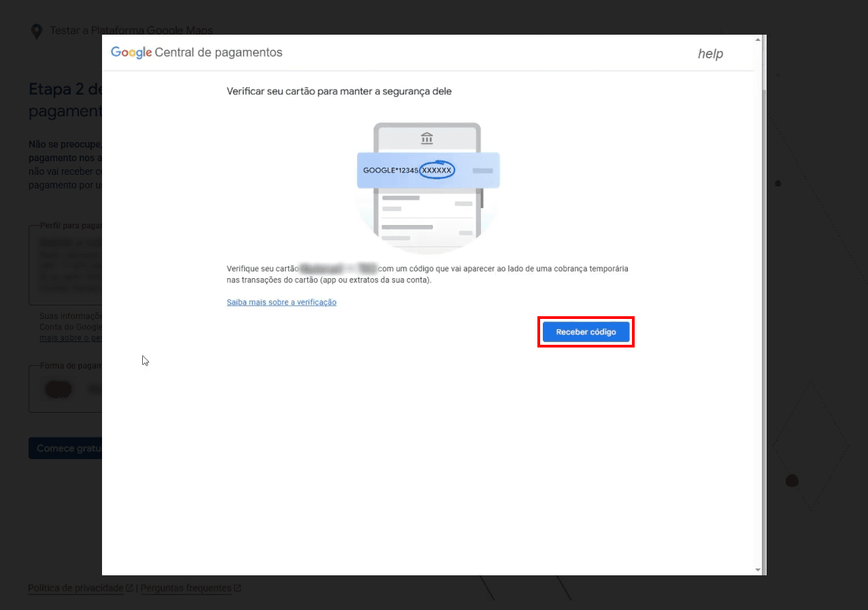Click the help icon in payments header
Image resolution: width=868 pixels, height=610 pixels.
click(710, 54)
